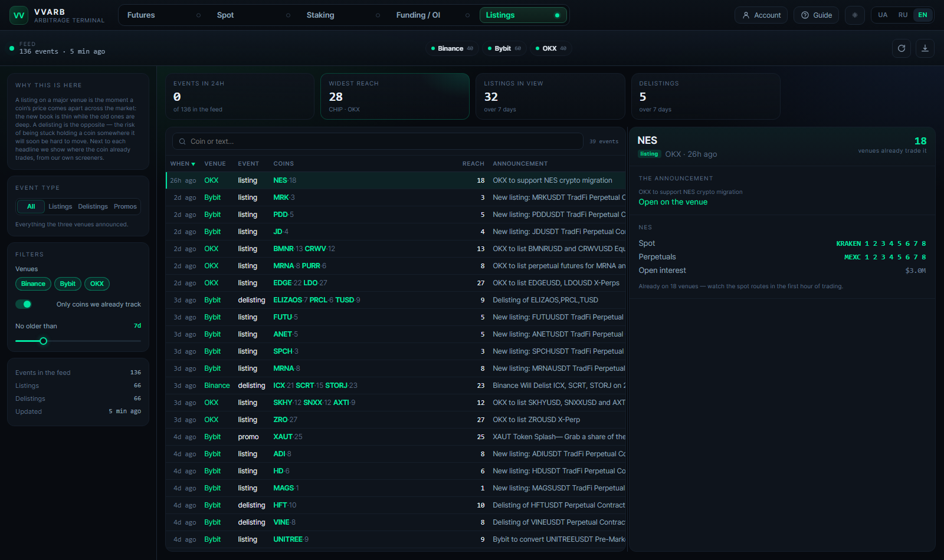The height and width of the screenshot is (560, 944).
Task: Click the EDGE coin ticker
Action: coord(283,283)
